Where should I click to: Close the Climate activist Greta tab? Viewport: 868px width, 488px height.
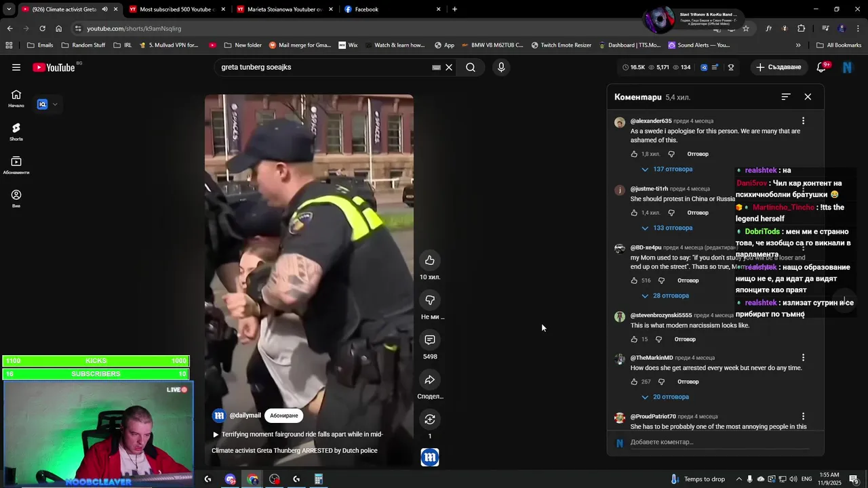[115, 9]
